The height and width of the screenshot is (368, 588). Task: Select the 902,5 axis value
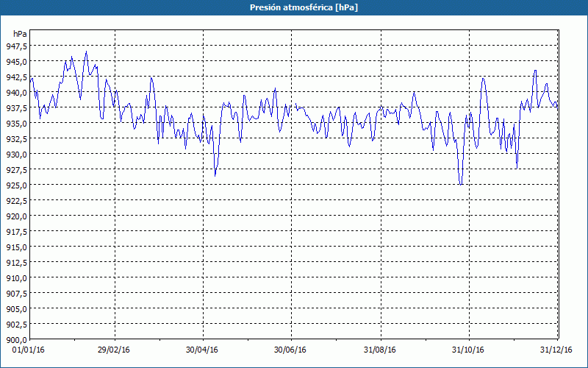coord(16,325)
